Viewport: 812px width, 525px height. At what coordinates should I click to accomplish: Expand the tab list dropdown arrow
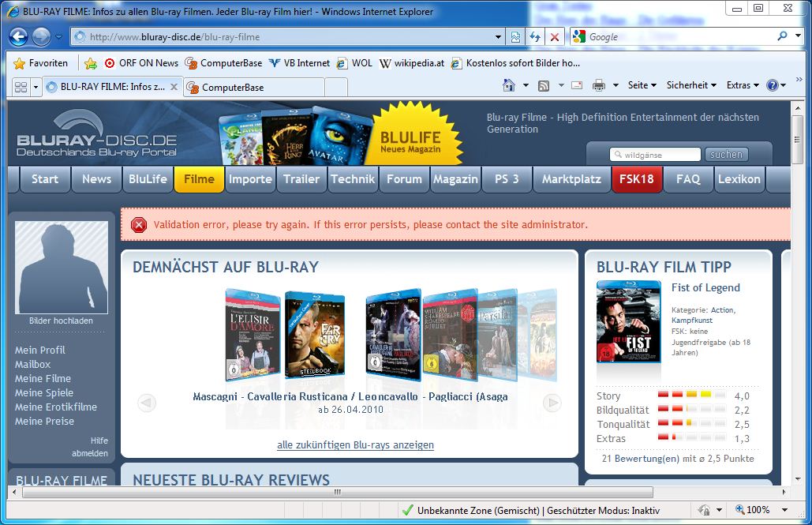coord(36,87)
